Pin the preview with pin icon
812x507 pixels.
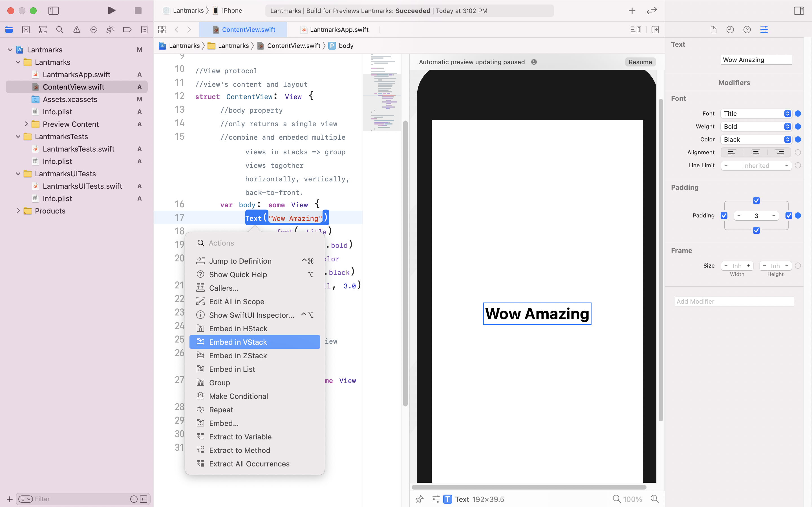coord(420,499)
